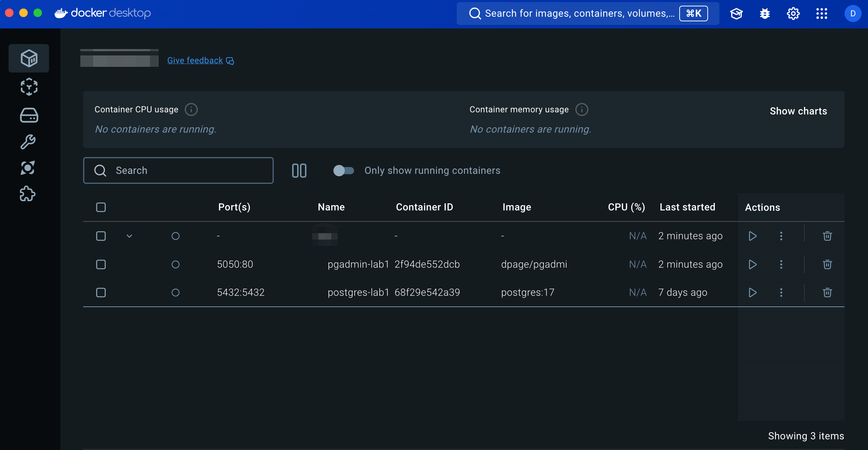Open the Volumes section in the sidebar

tap(29, 115)
